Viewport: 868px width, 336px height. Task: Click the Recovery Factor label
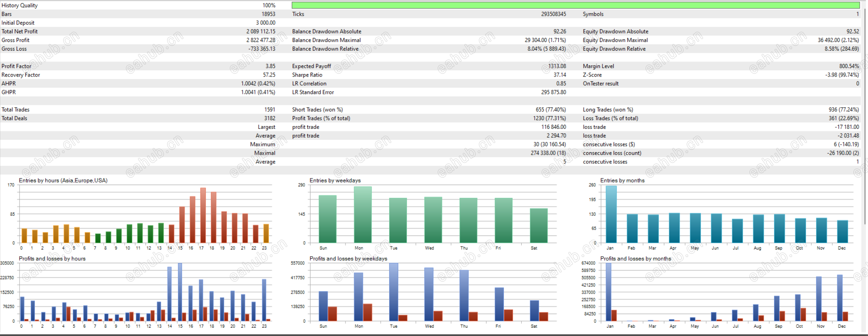click(21, 75)
